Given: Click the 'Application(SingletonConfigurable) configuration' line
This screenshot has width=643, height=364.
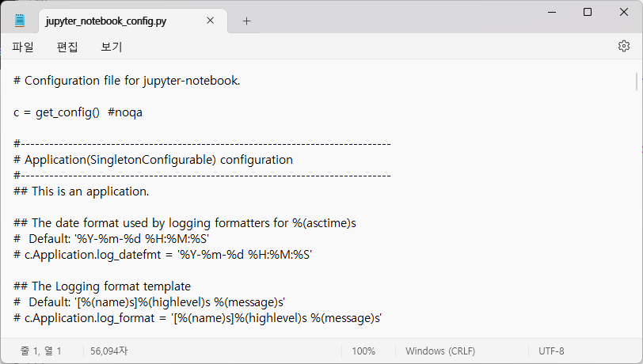Looking at the screenshot, I should (153, 160).
